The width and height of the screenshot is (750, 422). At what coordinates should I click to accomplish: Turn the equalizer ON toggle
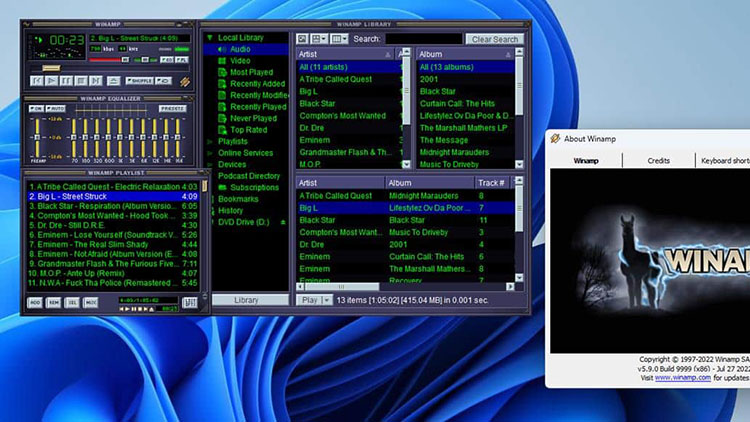point(36,109)
